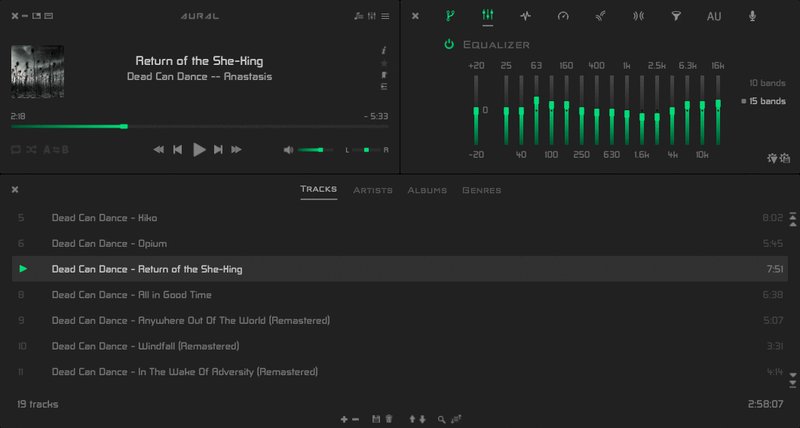Click the add tracks plus icon
800x428 pixels.
pyautogui.click(x=344, y=419)
